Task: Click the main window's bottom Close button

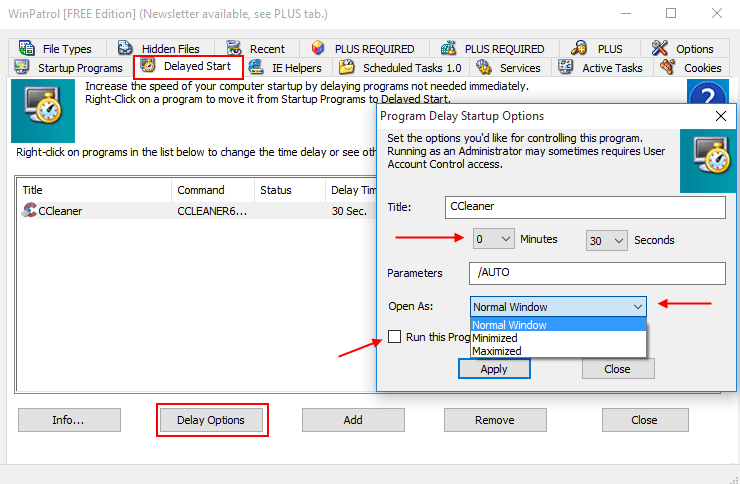Action: pos(645,420)
